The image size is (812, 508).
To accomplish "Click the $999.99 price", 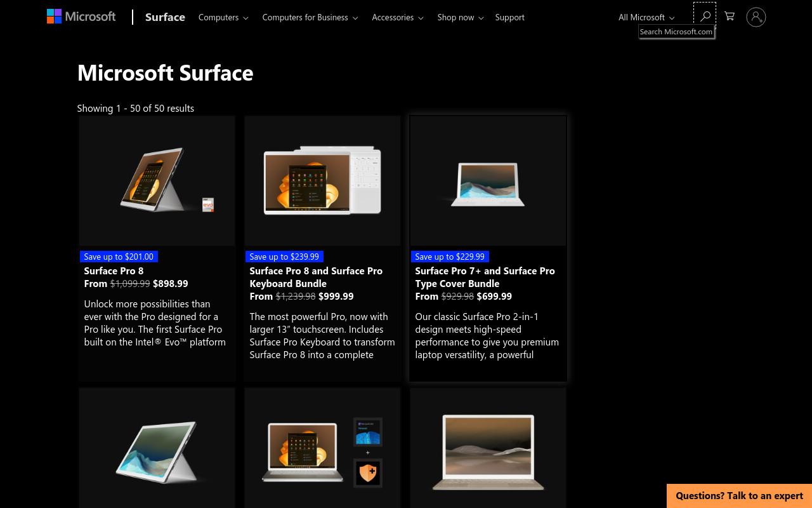I will point(336,296).
